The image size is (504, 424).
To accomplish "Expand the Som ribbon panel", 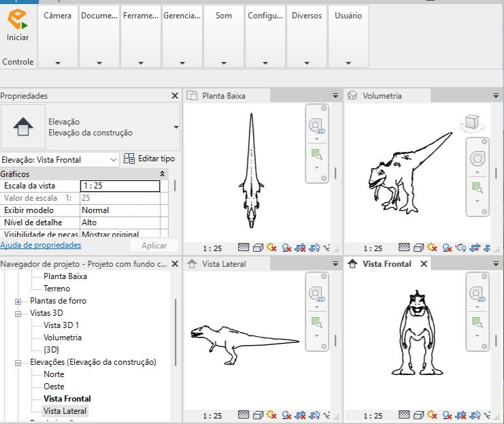I will pos(224,63).
